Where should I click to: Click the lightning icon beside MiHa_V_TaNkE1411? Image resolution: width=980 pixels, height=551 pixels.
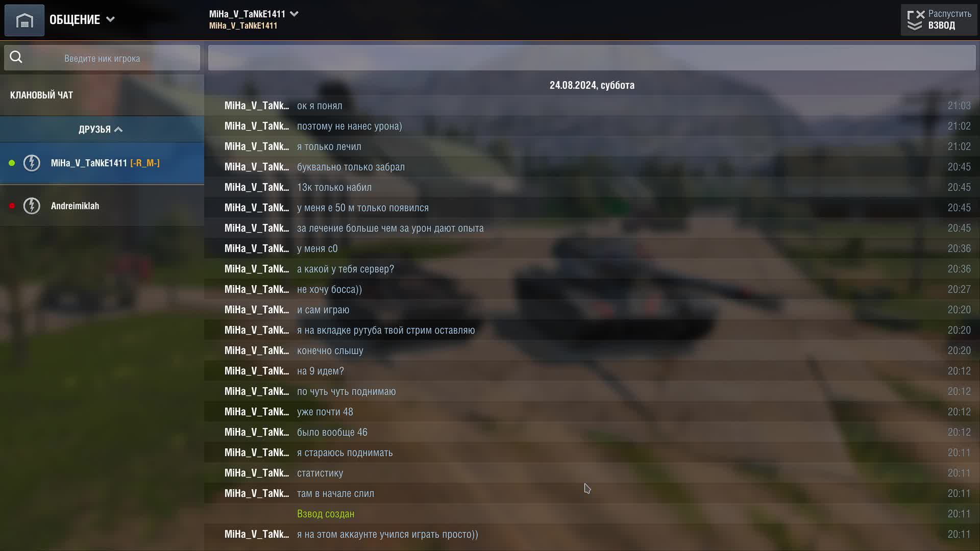click(32, 163)
